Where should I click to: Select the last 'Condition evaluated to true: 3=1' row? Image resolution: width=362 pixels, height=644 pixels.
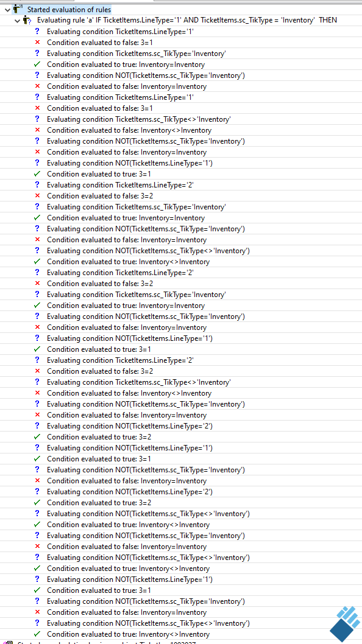(99, 590)
